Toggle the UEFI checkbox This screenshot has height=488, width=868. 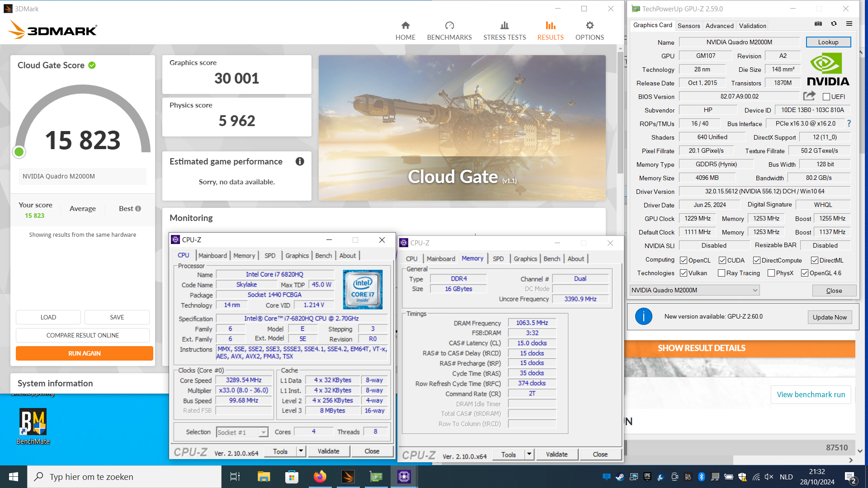[826, 97]
